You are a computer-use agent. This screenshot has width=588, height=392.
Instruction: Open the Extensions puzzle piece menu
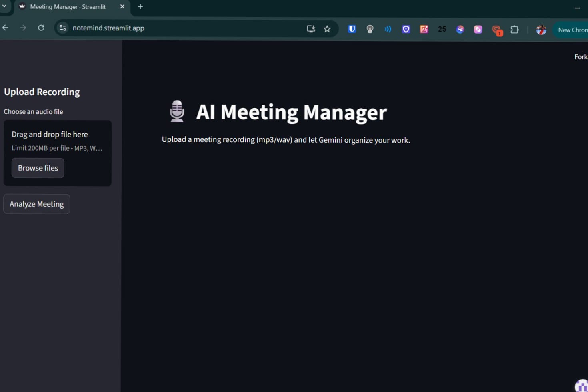515,30
